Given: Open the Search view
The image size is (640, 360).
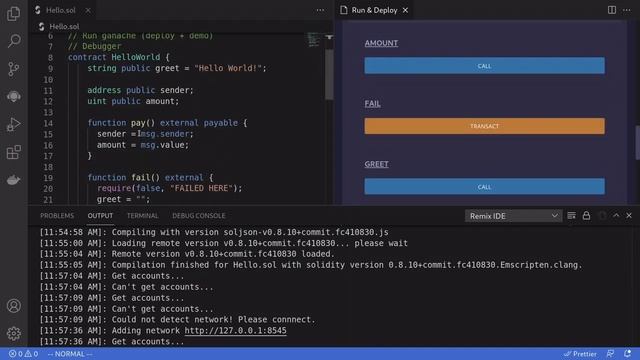Looking at the screenshot, I should [13, 41].
